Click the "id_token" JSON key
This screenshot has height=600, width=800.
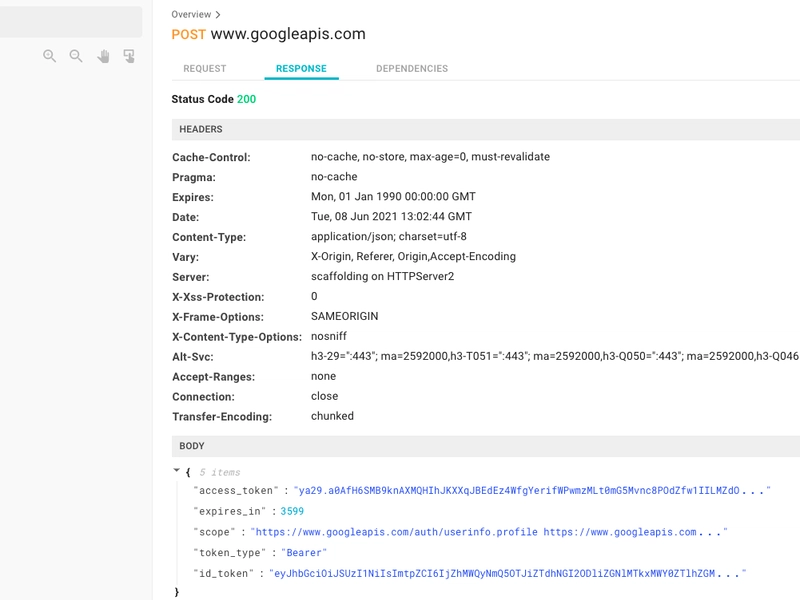(x=223, y=573)
